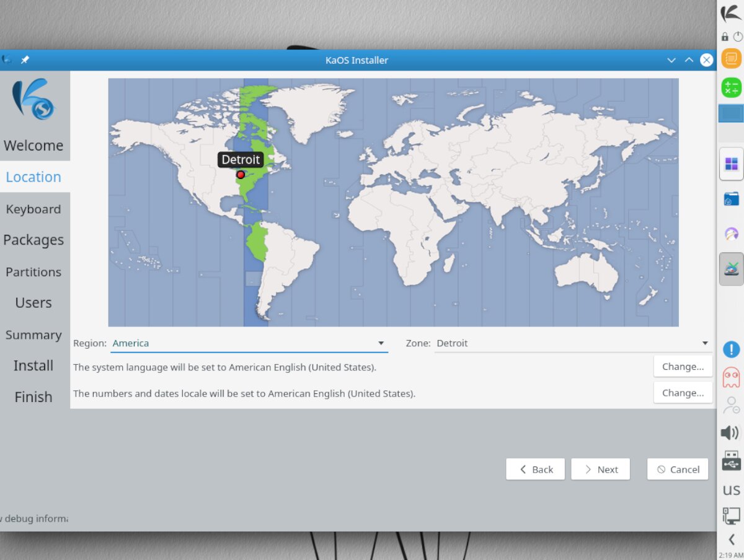The height and width of the screenshot is (560, 744).
Task: Click the Back button
Action: [x=535, y=470]
